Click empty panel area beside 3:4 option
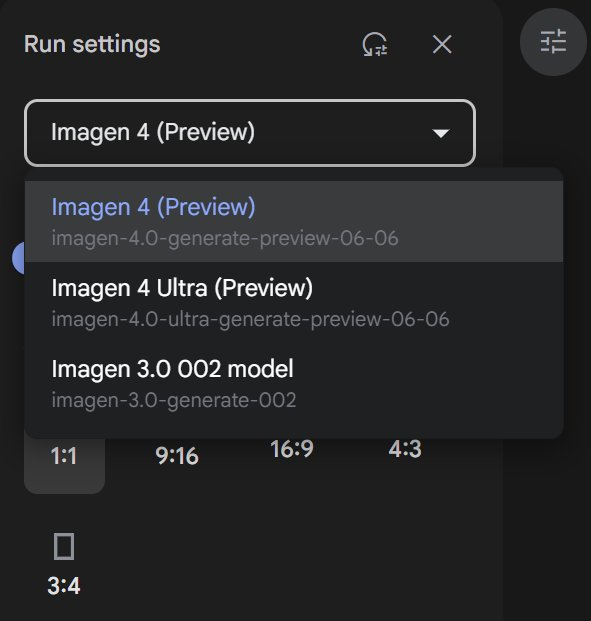 click(x=277, y=562)
